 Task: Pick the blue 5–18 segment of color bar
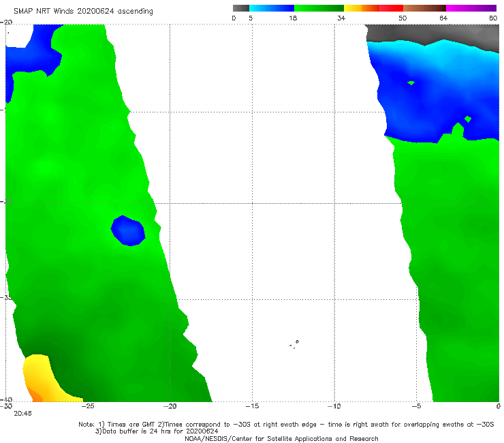pos(272,8)
